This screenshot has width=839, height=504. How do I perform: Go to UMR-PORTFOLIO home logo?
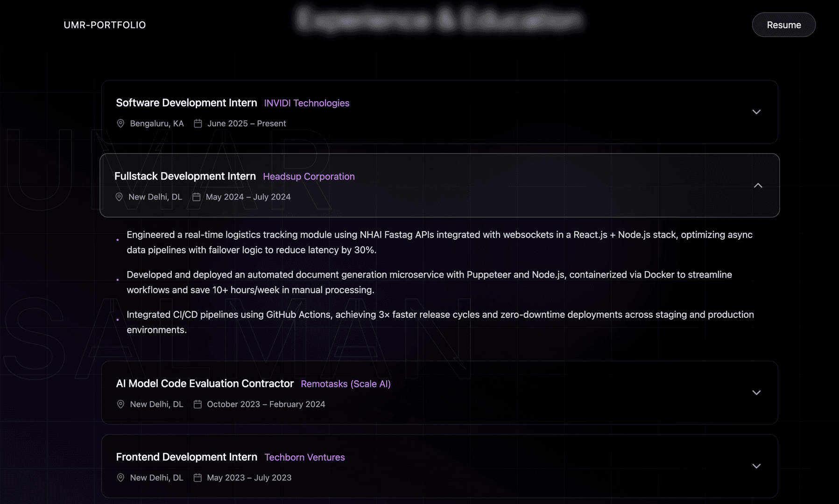coord(105,25)
